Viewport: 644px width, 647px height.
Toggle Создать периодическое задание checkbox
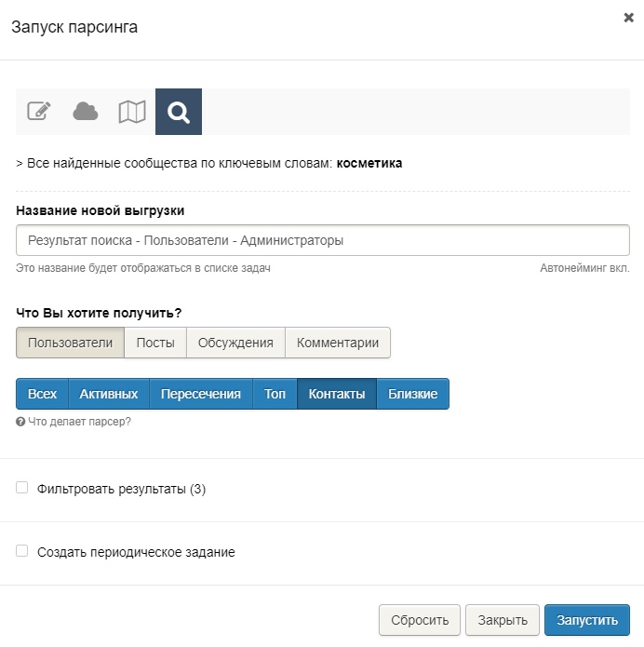click(x=22, y=551)
